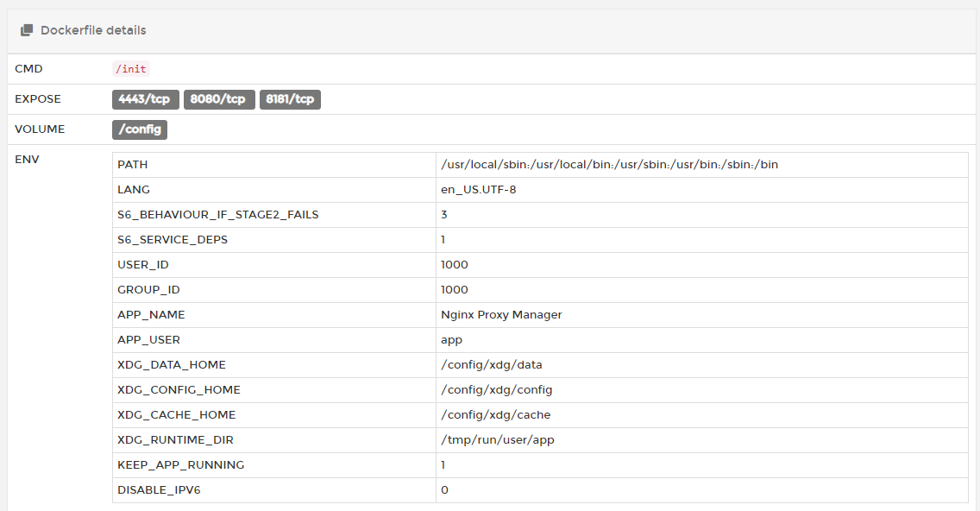Select the /init CMD code value
Screen dimensions: 980x511
click(x=131, y=69)
